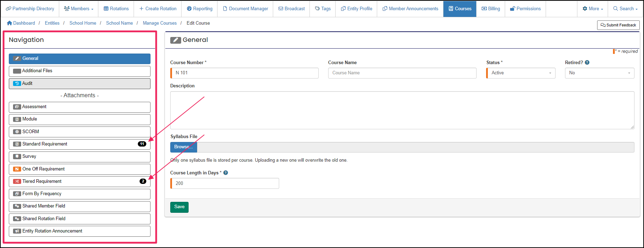Open the Retired dropdown set to No
The image size is (644, 248).
(x=599, y=73)
